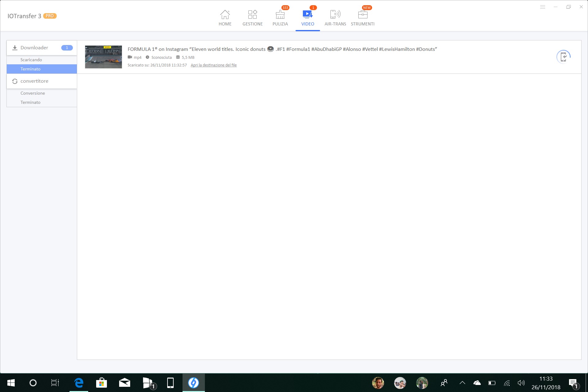This screenshot has width=588, height=392.
Task: Open Task View in taskbar
Action: [x=55, y=383]
